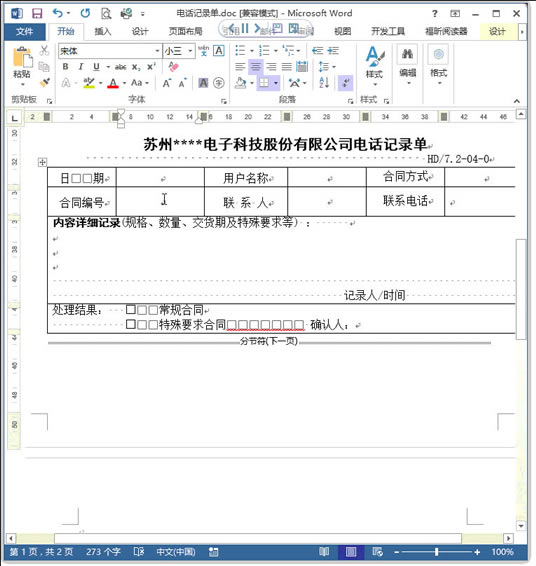Increase paragraph indent

pos(333,51)
